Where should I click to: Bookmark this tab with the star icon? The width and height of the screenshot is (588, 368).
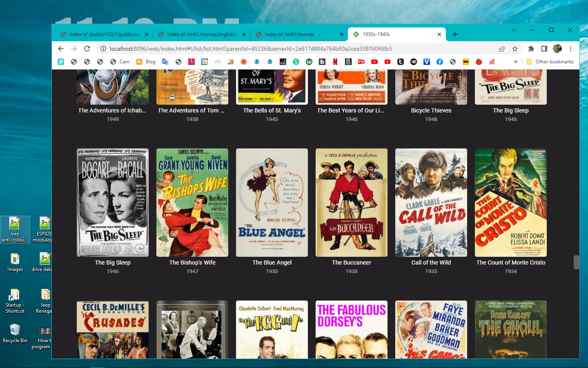tap(515, 49)
